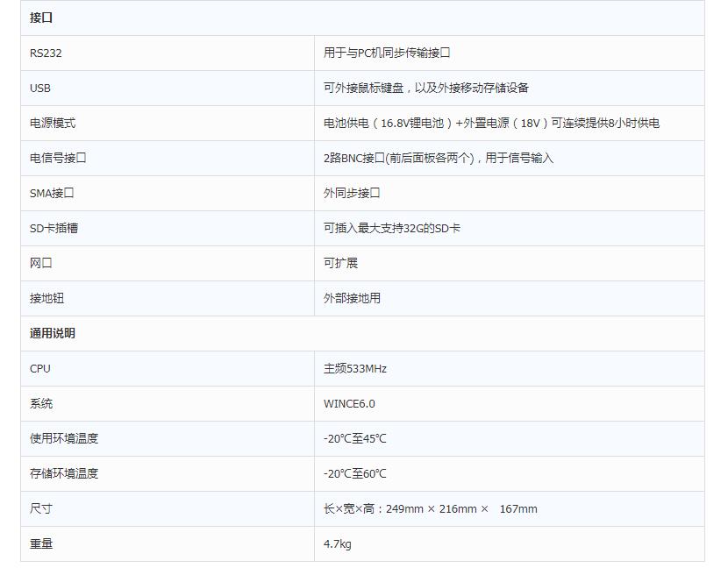The height and width of the screenshot is (582, 728).
Task: Click the 2路BNC接口 description text
Action: tap(439, 158)
